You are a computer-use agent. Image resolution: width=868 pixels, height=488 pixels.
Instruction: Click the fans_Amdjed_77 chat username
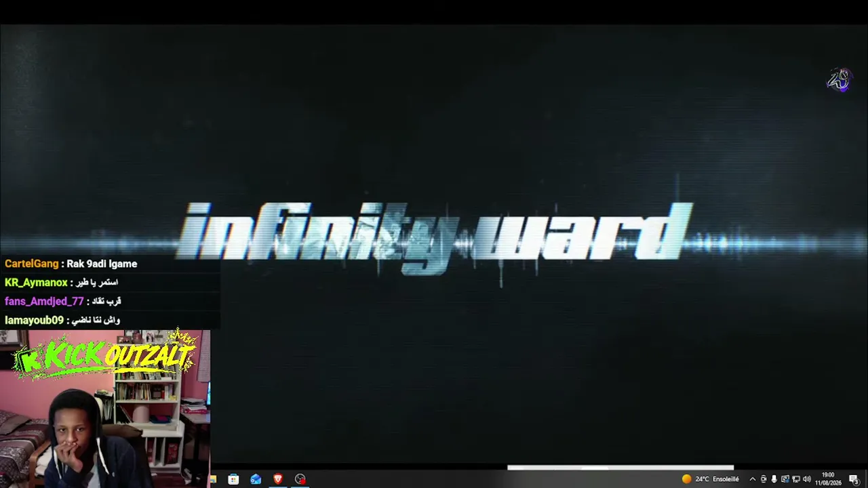pyautogui.click(x=44, y=302)
